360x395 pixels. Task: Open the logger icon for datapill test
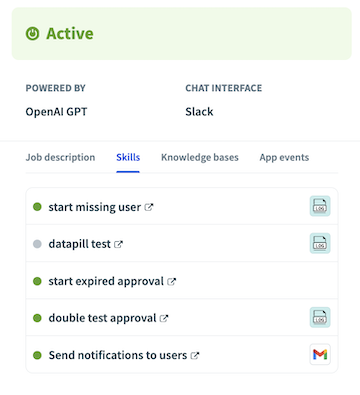pyautogui.click(x=320, y=243)
